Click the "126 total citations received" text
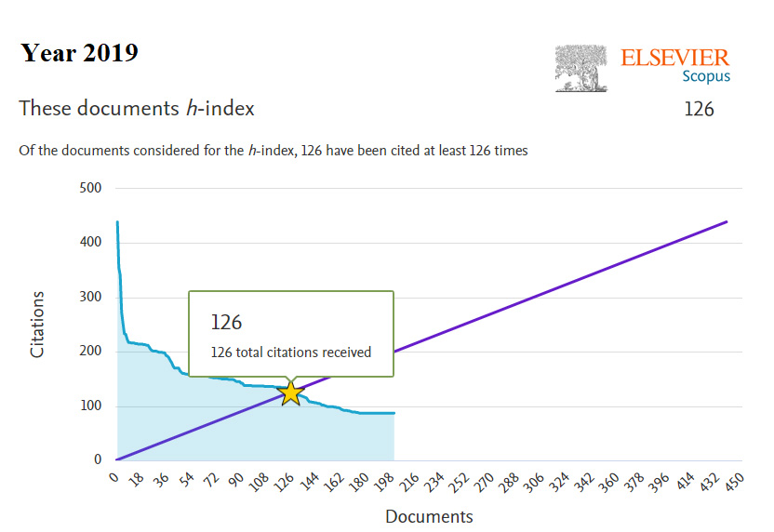The image size is (774, 532). [291, 352]
